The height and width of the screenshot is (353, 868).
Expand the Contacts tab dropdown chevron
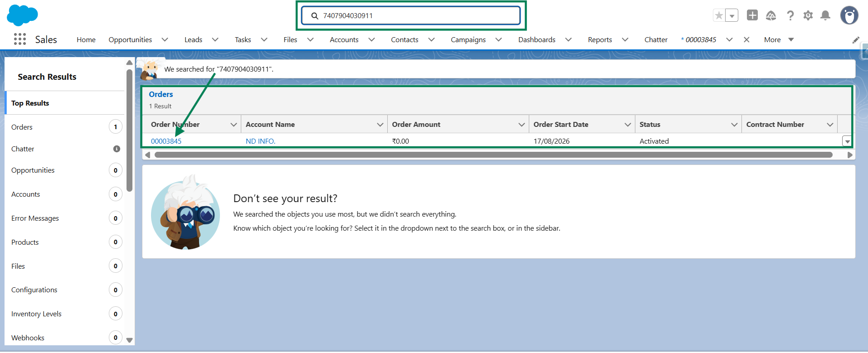[432, 39]
